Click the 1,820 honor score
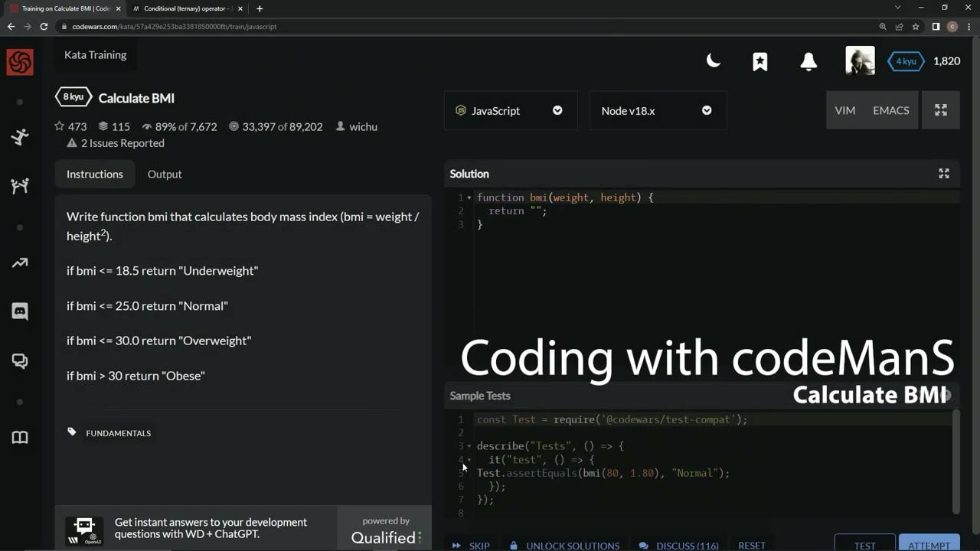The height and width of the screenshot is (551, 980). coord(946,61)
